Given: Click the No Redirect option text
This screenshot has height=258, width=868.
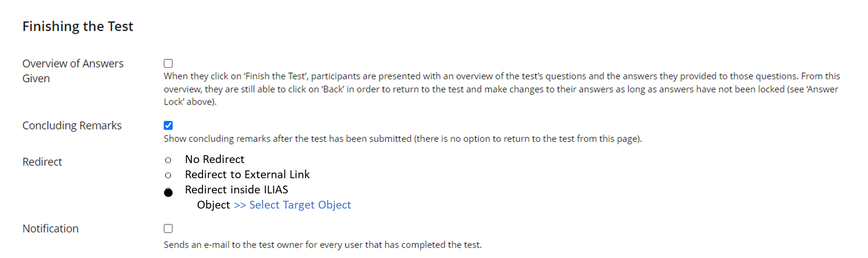Looking at the screenshot, I should 214,159.
